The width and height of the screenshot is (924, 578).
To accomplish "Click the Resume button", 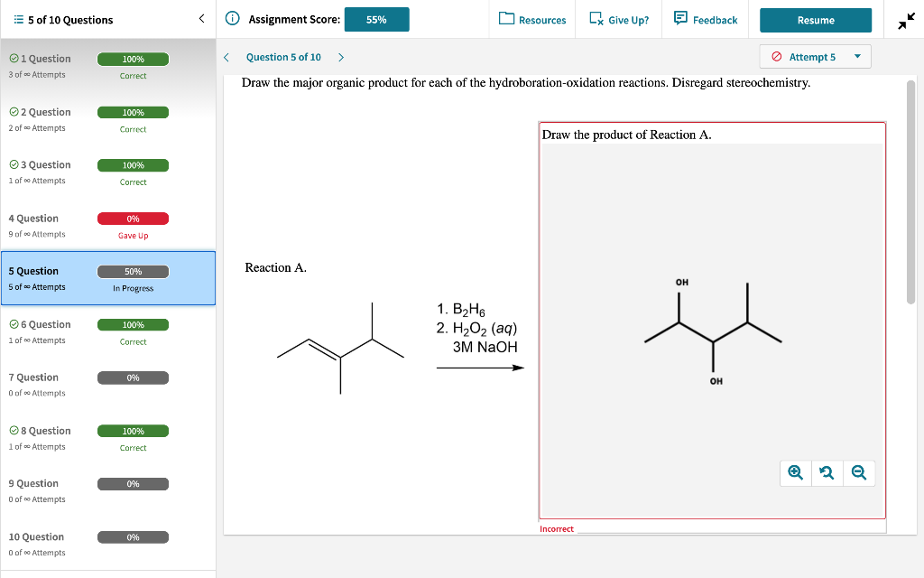I will coord(815,19).
